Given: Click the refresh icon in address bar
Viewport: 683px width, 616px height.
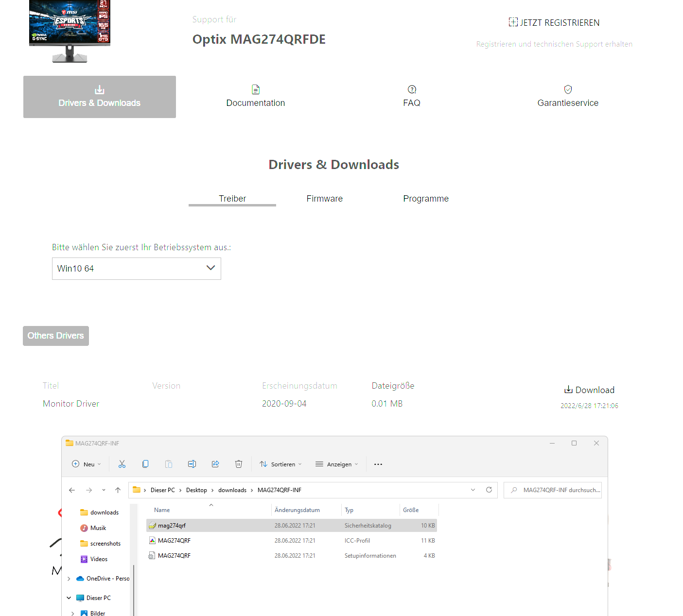Looking at the screenshot, I should click(x=489, y=490).
